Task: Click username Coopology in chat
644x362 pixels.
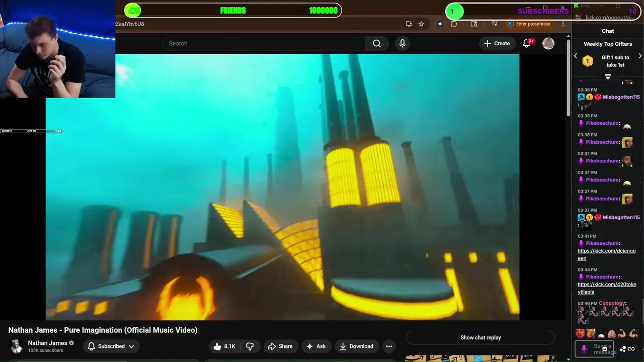Action: click(612, 303)
